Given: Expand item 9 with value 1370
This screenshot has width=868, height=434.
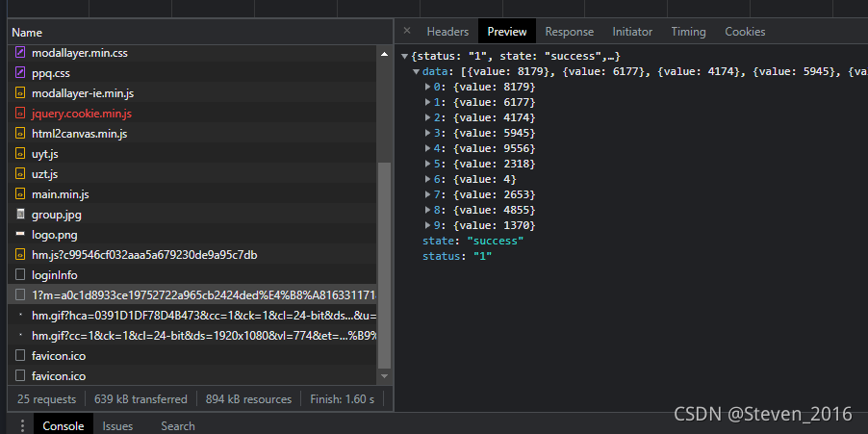Looking at the screenshot, I should [427, 225].
